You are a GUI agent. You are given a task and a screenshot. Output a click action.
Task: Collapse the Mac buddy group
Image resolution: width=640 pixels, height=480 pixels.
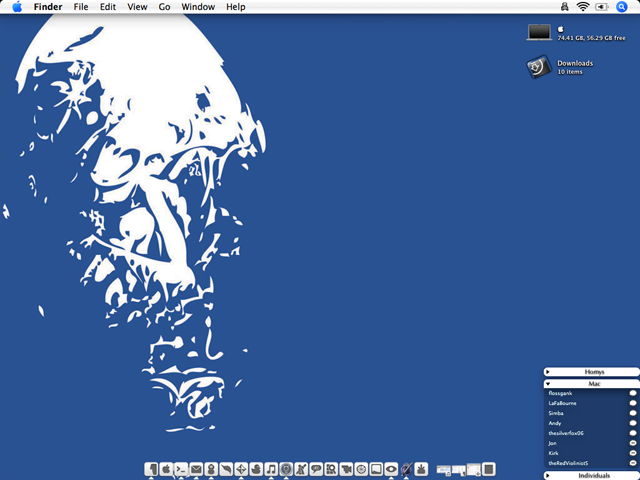point(548,384)
